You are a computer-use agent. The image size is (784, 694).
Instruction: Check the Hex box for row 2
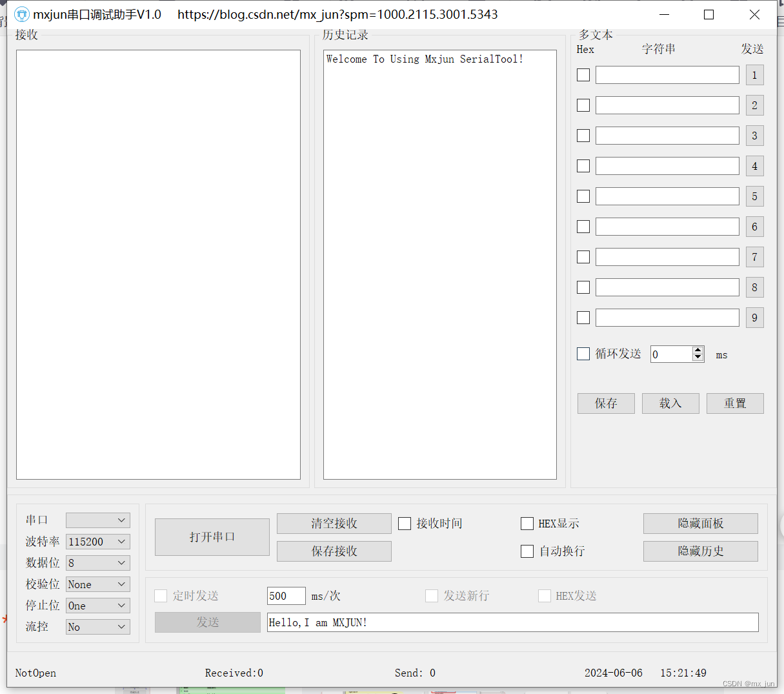[x=583, y=105]
